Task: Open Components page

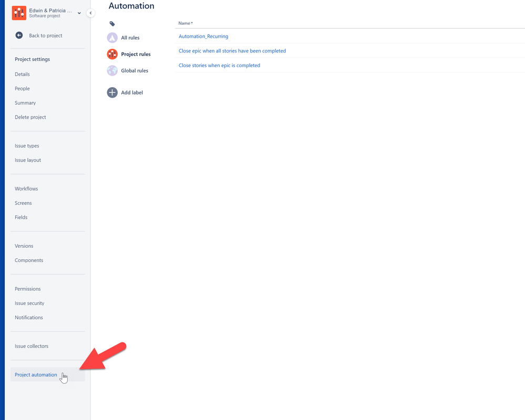Action: [x=29, y=260]
